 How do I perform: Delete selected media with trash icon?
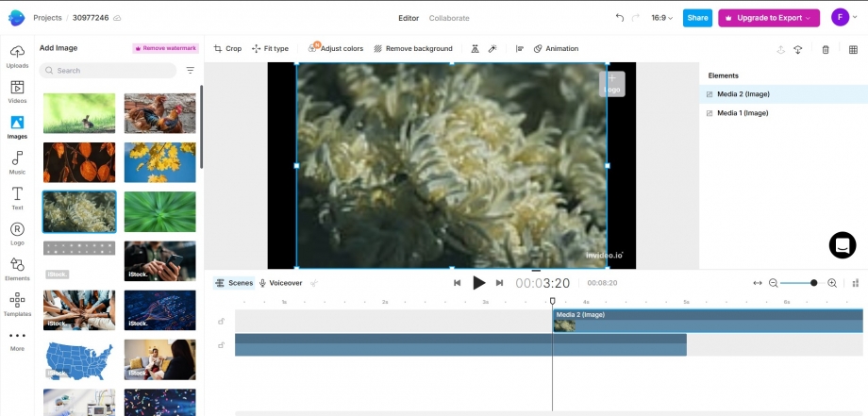826,49
